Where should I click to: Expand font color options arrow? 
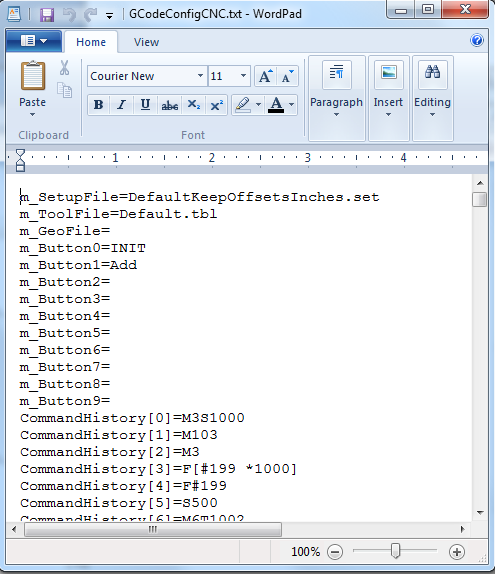[x=291, y=105]
